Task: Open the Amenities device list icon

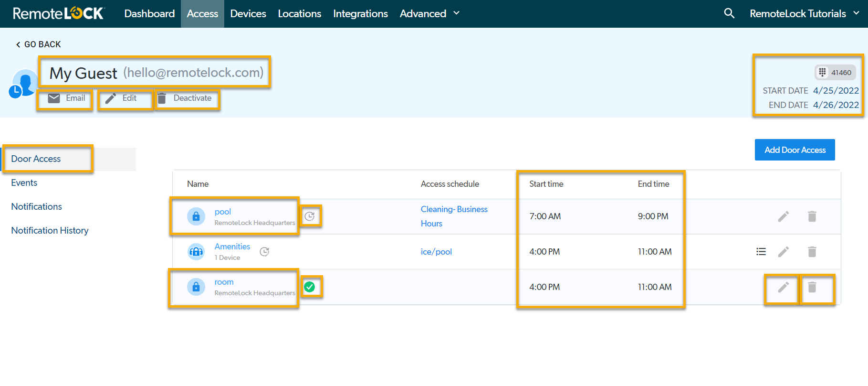Action: click(761, 252)
